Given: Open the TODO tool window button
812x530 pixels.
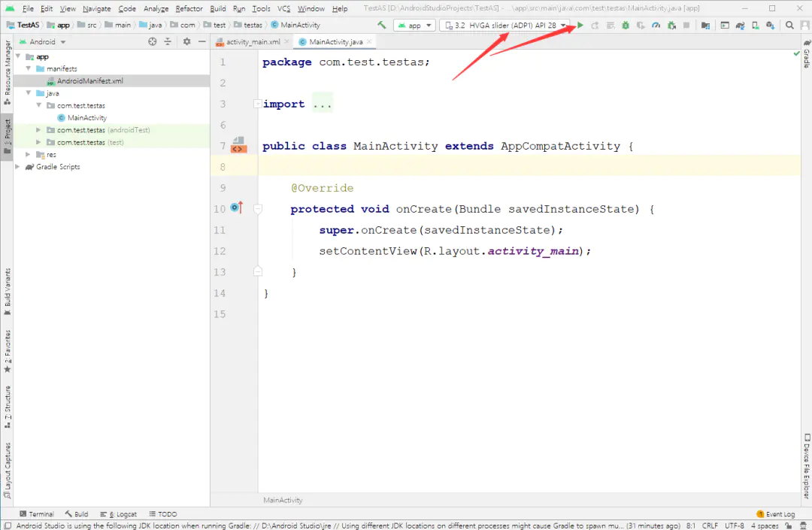Looking at the screenshot, I should (163, 514).
